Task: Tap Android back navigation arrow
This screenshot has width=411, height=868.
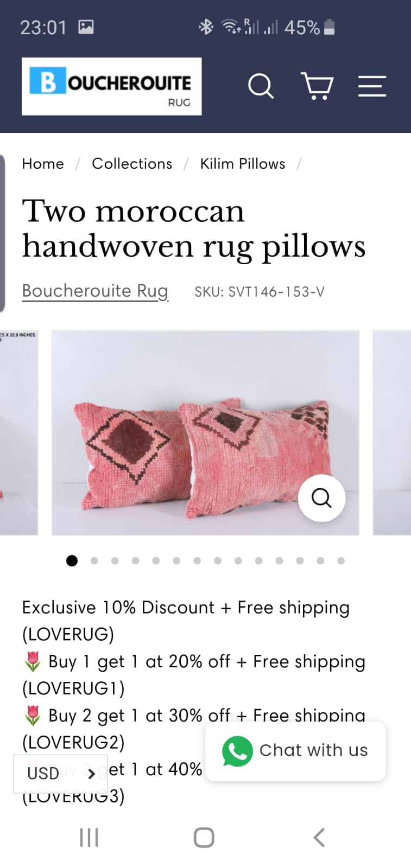Action: click(x=319, y=837)
